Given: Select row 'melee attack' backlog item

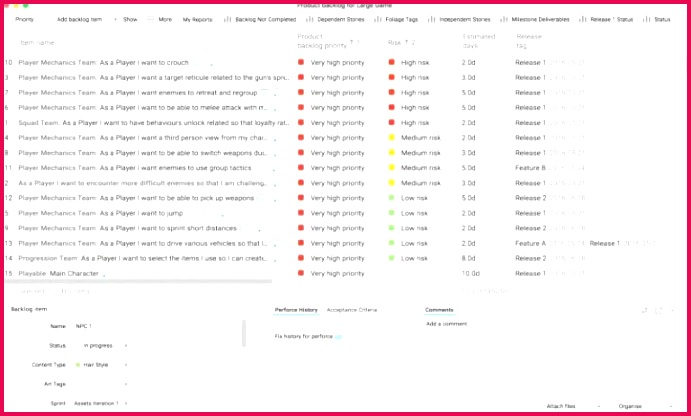Looking at the screenshot, I should (143, 108).
